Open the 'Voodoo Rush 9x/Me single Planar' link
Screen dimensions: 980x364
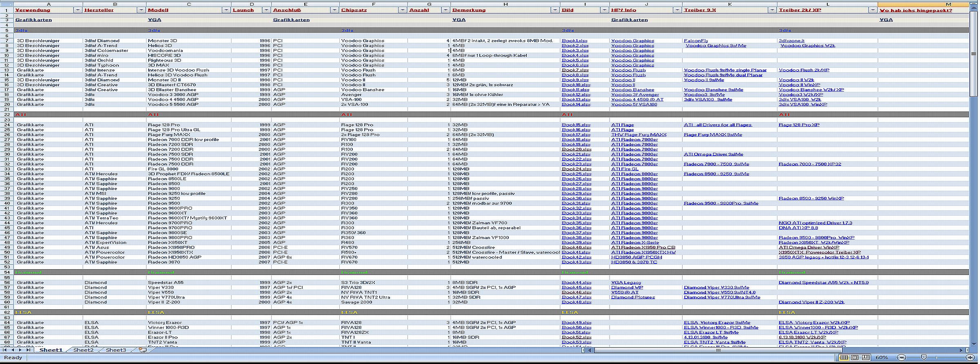pyautogui.click(x=725, y=70)
